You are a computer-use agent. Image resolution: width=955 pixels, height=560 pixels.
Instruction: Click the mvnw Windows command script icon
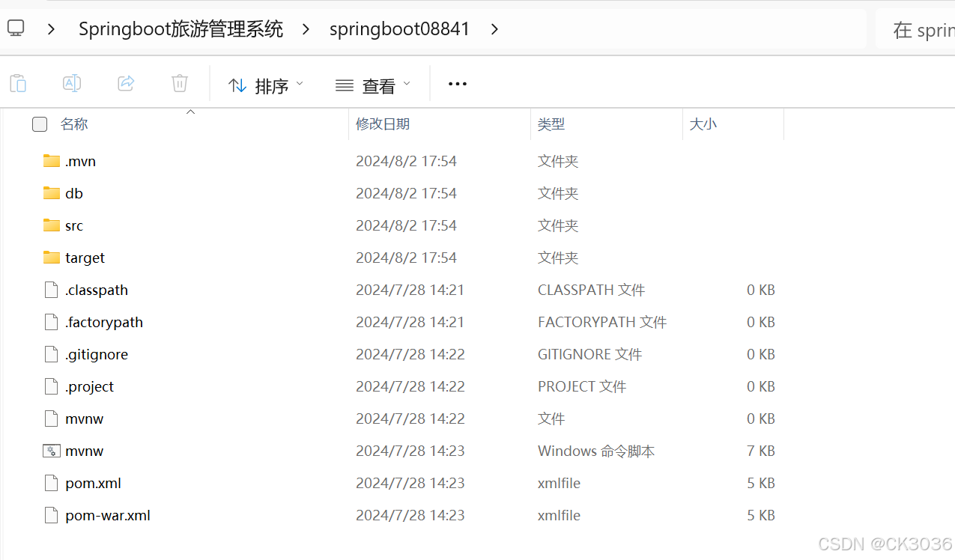pos(51,451)
